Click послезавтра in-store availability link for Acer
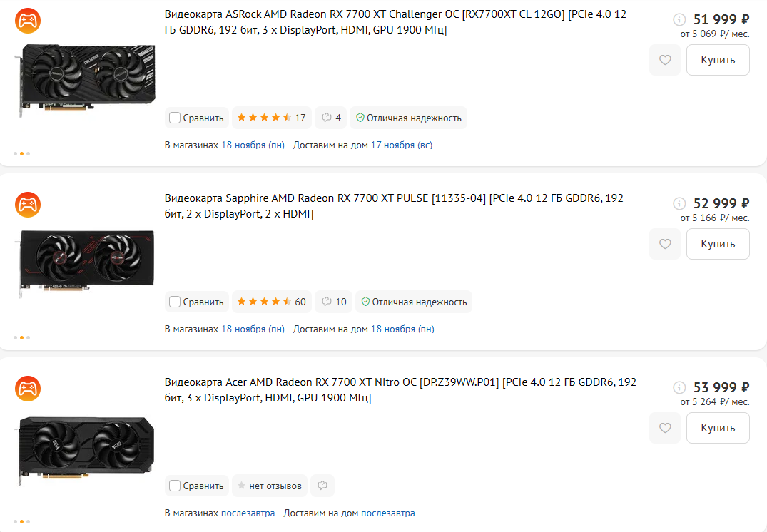 (x=248, y=513)
